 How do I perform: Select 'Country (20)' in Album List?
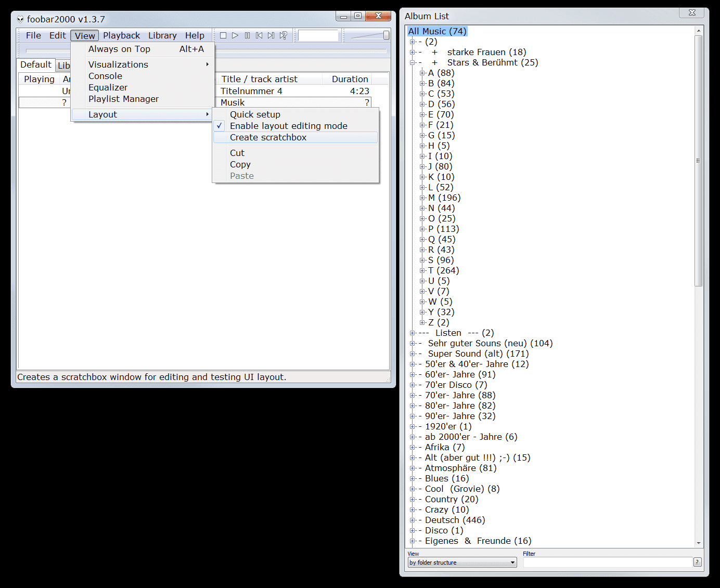click(x=448, y=499)
